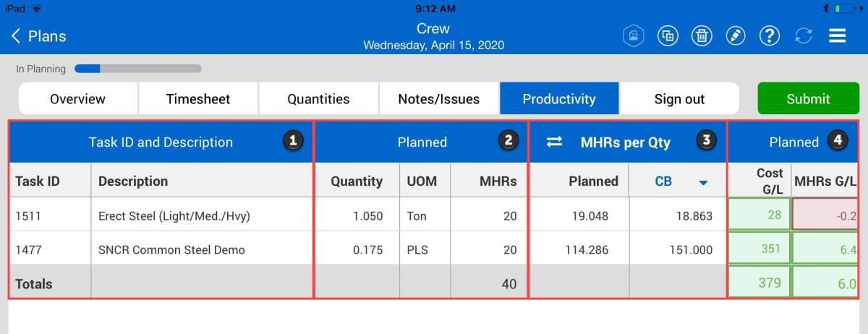Select the SNCR Common Steel Demo row
The height and width of the screenshot is (334, 868).
pyautogui.click(x=171, y=250)
